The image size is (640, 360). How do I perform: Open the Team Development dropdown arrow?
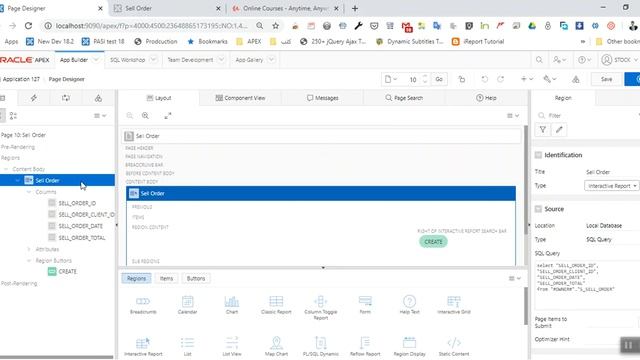click(x=221, y=60)
